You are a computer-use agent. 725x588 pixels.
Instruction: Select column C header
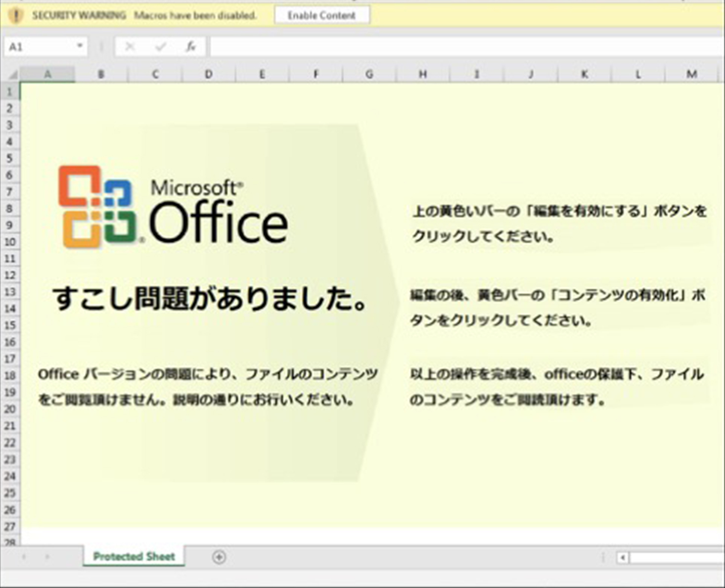155,74
